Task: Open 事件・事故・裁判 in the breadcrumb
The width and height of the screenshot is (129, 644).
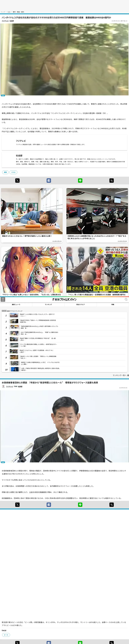Action: (18, 12)
